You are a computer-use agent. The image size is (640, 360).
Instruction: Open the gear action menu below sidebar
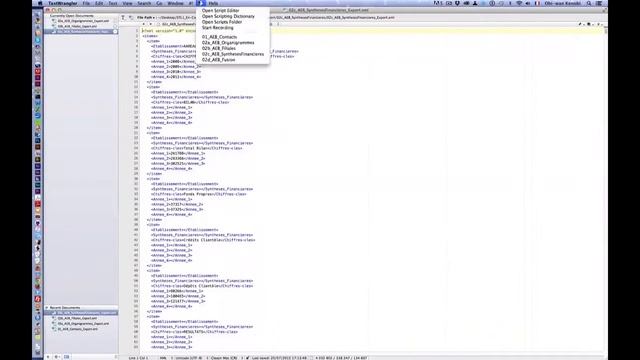tap(57, 357)
